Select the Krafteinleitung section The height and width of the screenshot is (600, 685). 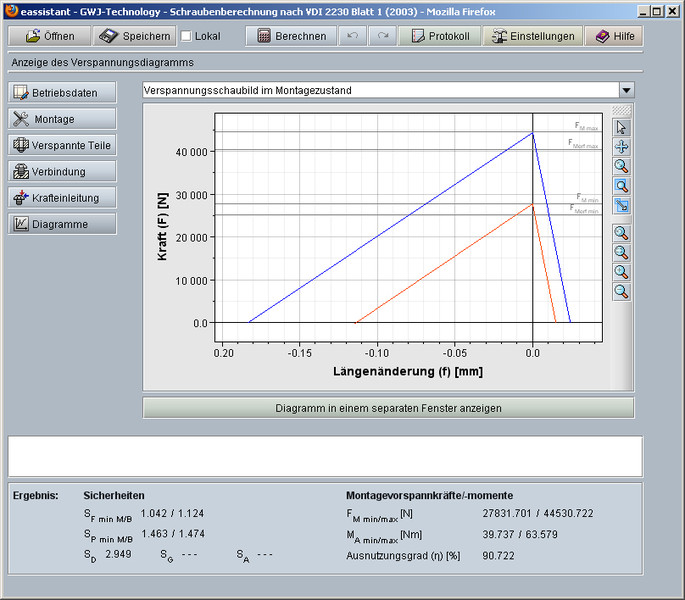(62, 197)
